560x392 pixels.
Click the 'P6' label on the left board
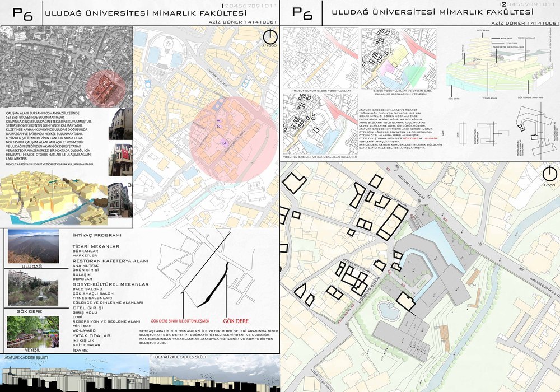(x=22, y=13)
